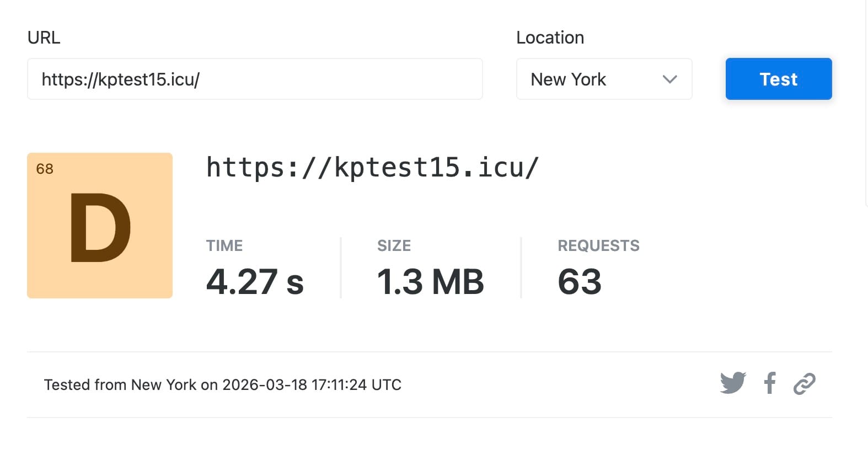Click the Location field label
This screenshot has height=460, width=868.
click(x=550, y=38)
